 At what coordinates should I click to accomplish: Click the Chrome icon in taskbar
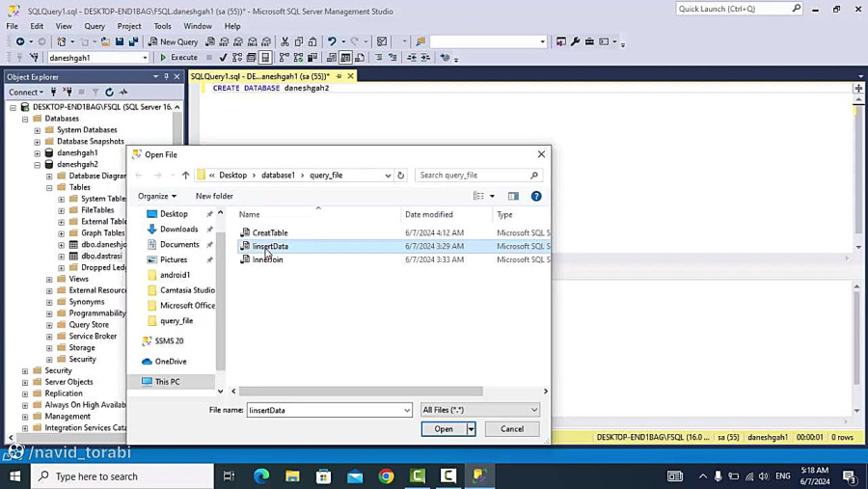coord(387,475)
